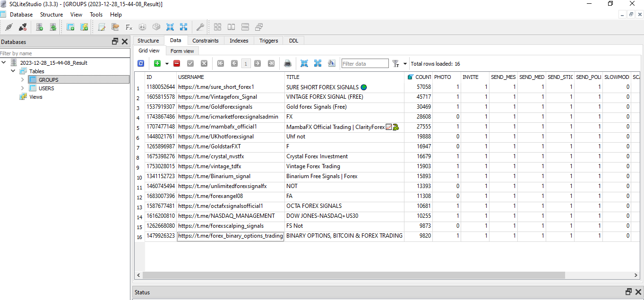The height and width of the screenshot is (300, 644).
Task: Click the Filter data input field
Action: 365,64
